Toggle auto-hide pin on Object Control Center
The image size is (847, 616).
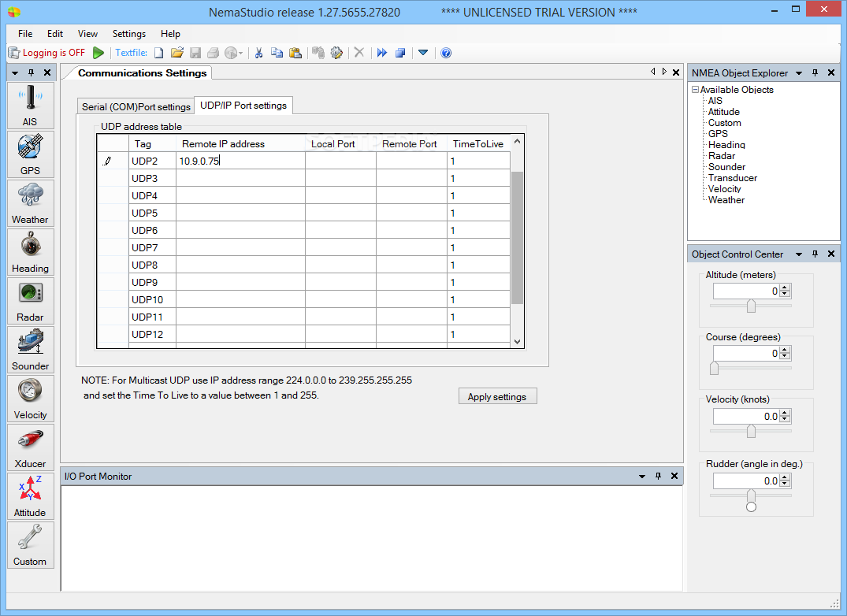[815, 254]
